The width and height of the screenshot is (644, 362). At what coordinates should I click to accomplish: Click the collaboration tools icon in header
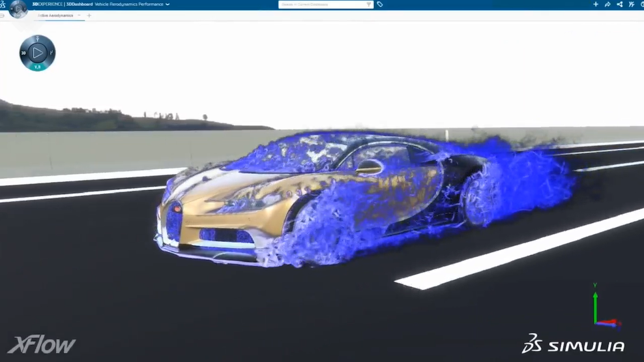631,4
